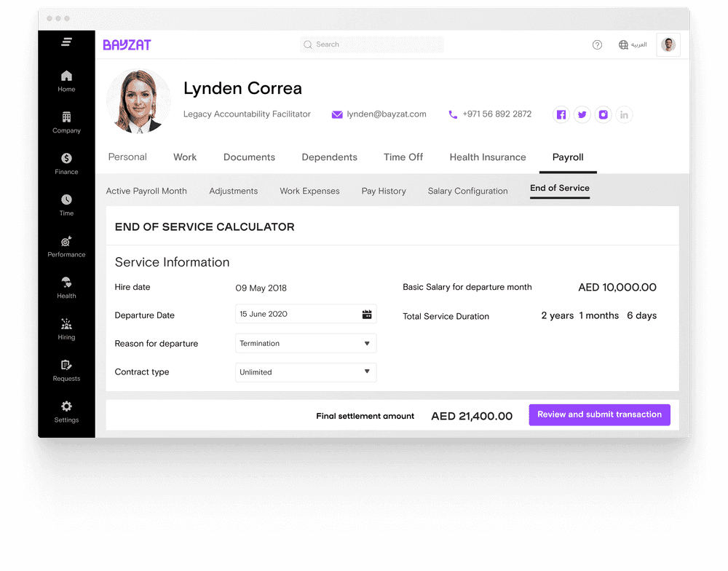Open Finance from the sidebar
The height and width of the screenshot is (571, 728).
click(x=66, y=159)
